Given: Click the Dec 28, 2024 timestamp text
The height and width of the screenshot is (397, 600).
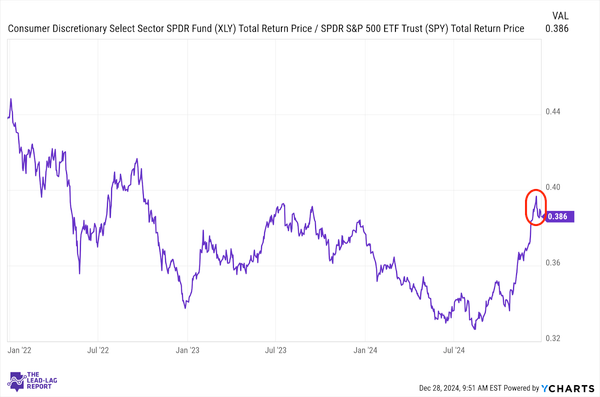Looking at the screenshot, I should tap(460, 388).
